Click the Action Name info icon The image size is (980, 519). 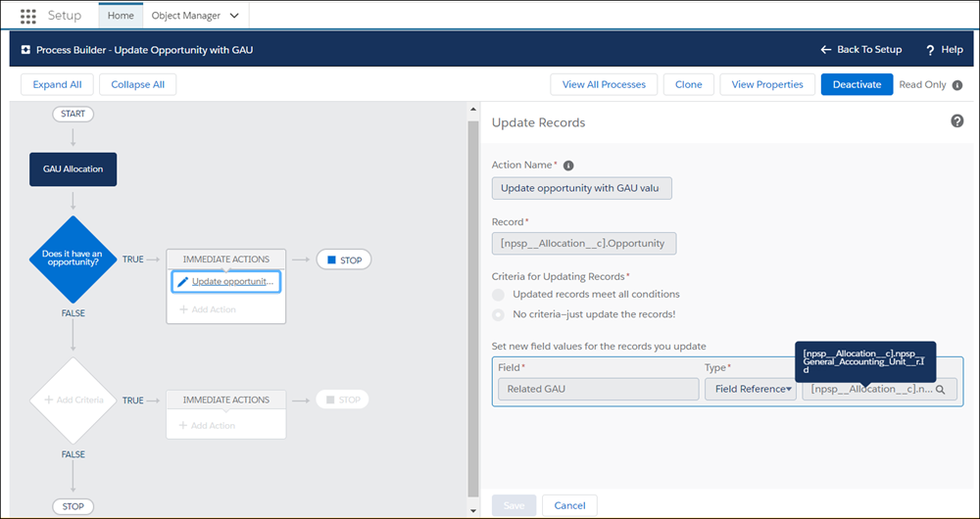568,165
